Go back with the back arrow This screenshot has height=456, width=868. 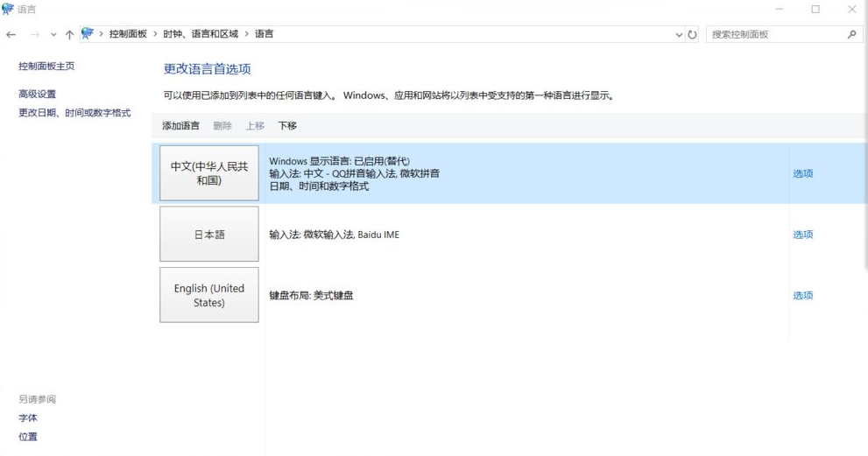tap(11, 34)
